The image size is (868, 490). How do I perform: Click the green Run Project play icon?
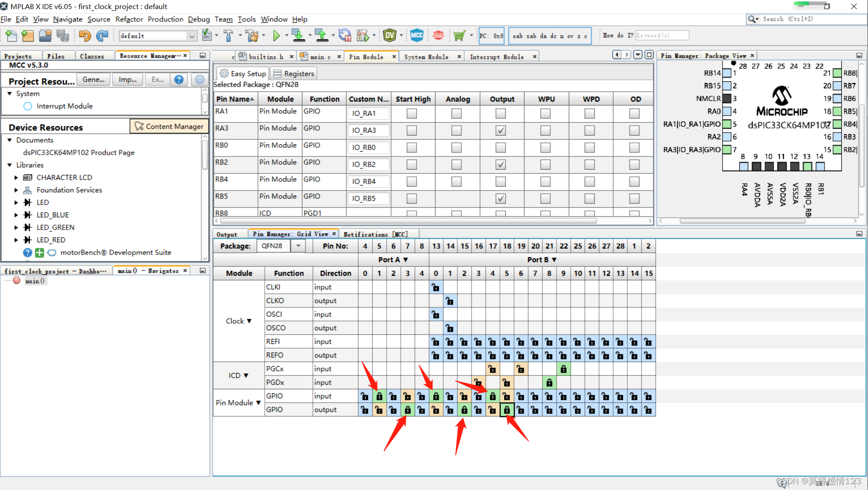(276, 35)
